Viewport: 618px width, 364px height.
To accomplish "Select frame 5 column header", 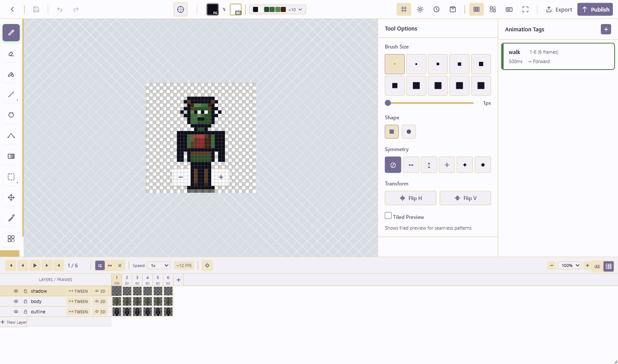I will (158, 280).
